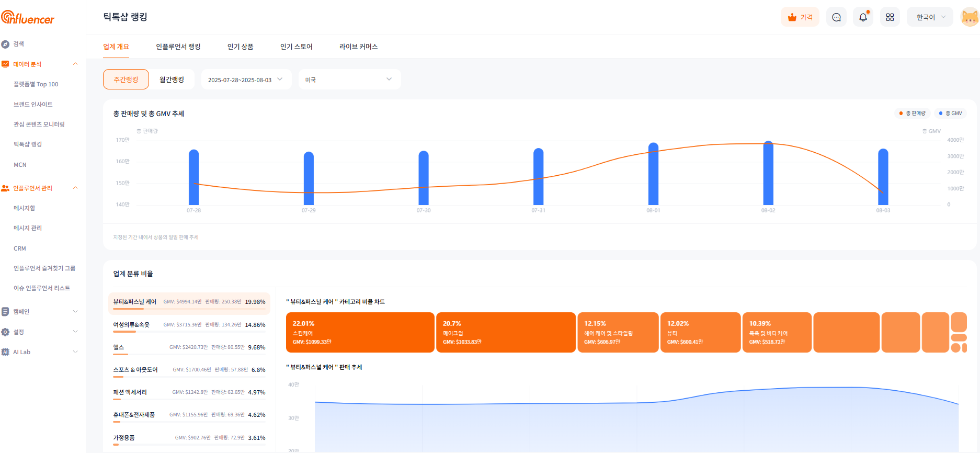Screen dimensions: 980x453
Task: Click the user avatar in top right
Action: (x=970, y=17)
